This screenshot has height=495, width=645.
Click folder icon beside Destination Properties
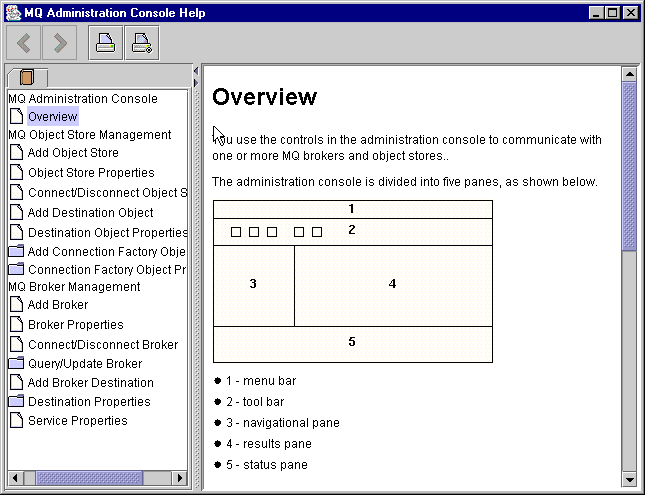16,401
